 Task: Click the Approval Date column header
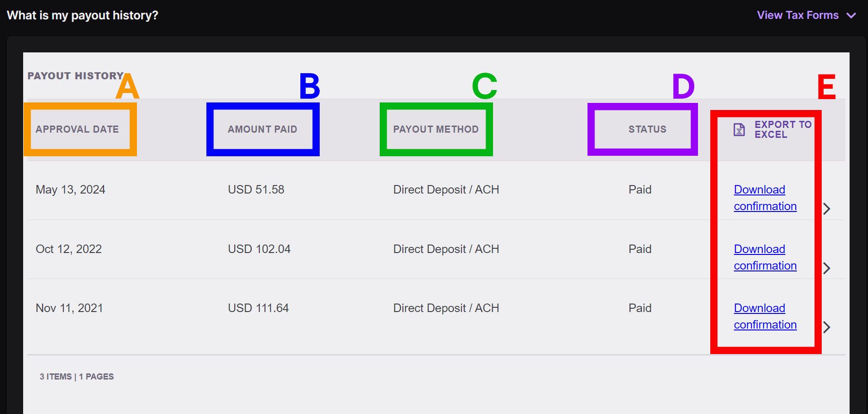(x=77, y=129)
